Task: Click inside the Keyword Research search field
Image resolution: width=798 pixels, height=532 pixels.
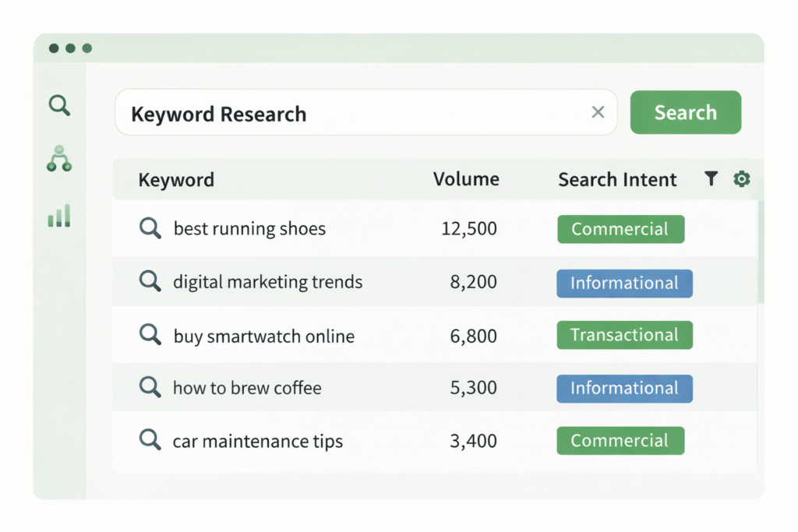Action: [312, 112]
